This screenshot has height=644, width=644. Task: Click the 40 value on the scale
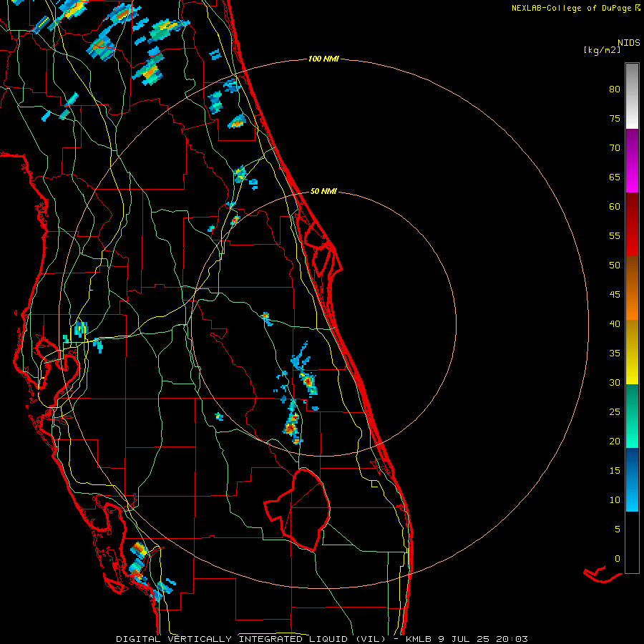615,323
